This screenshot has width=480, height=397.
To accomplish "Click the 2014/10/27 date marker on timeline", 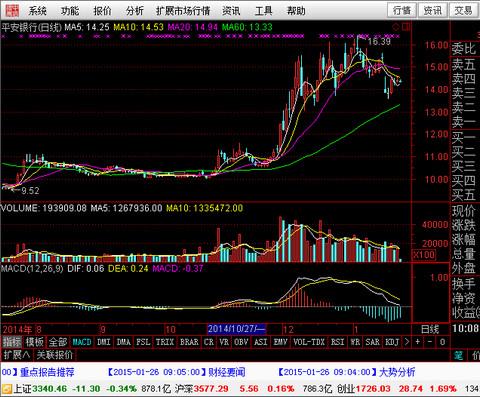I will (236, 329).
